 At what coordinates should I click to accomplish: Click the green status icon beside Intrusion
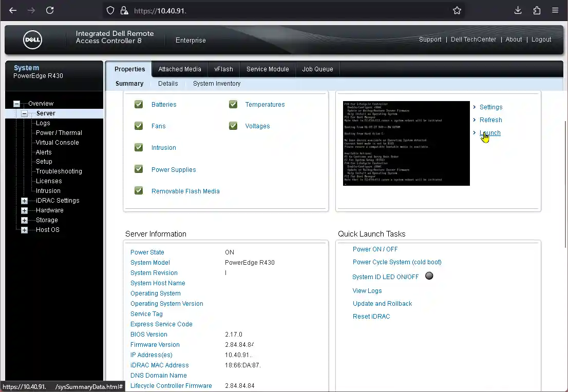tap(139, 147)
